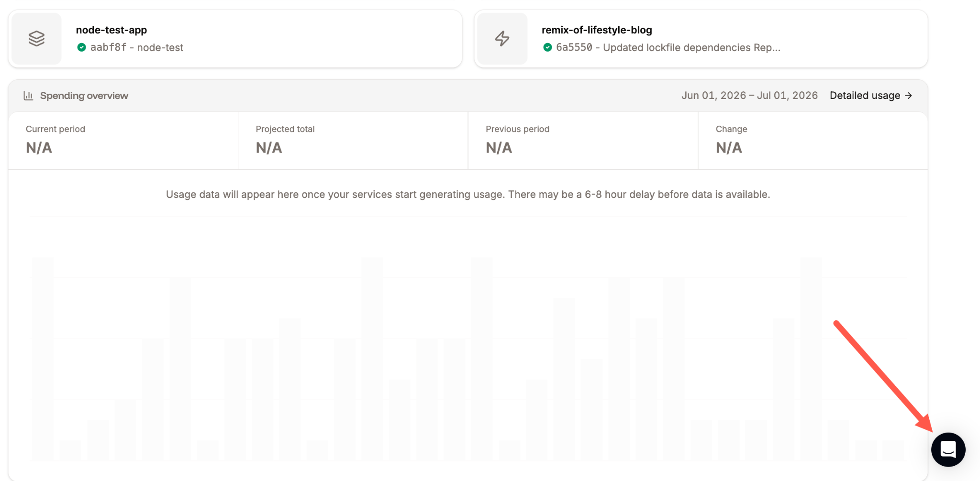This screenshot has width=980, height=481.
Task: Click the green check next to 6a5550
Action: click(x=547, y=47)
